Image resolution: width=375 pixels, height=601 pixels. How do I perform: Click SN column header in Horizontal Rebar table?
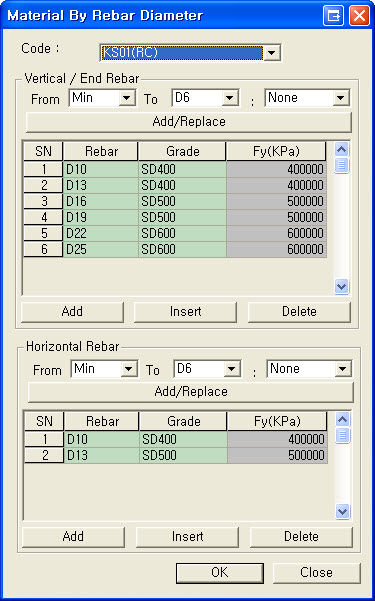(x=44, y=421)
